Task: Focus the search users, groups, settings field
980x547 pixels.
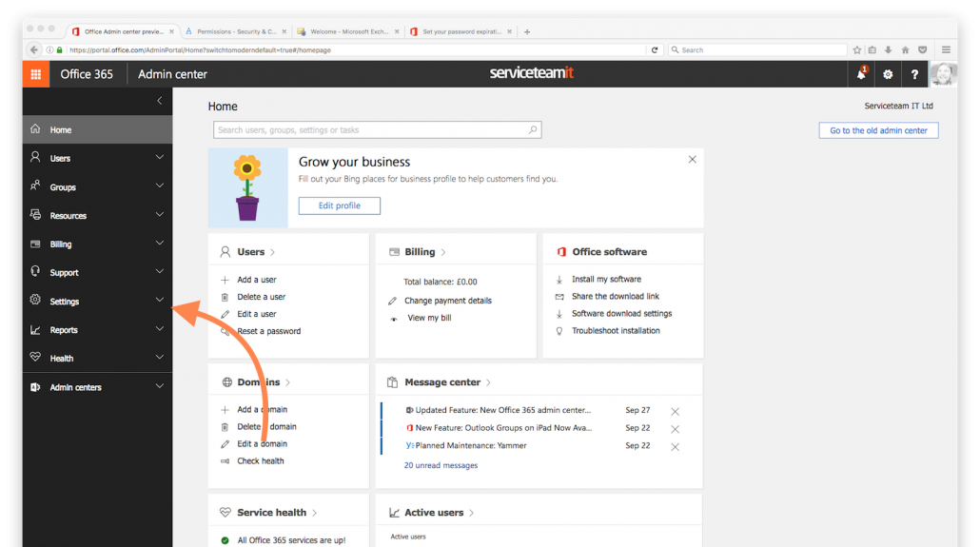Action: (x=377, y=130)
